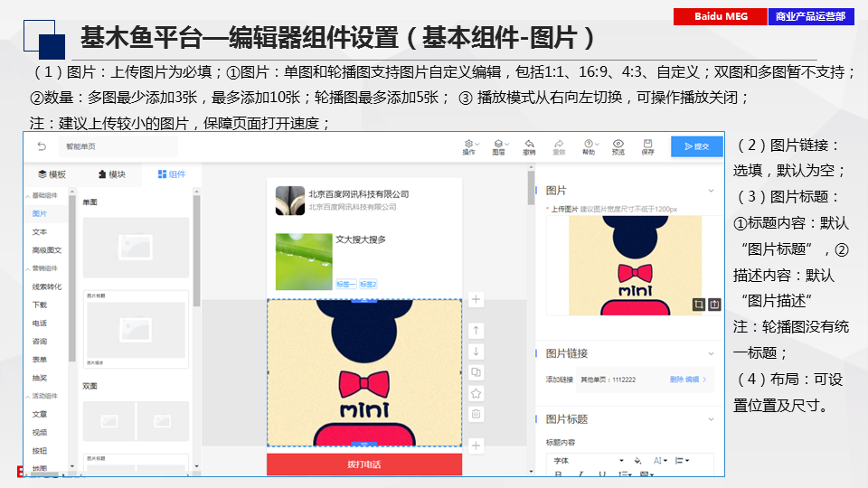
Task: Switch to the 模板 tab
Action: click(52, 174)
